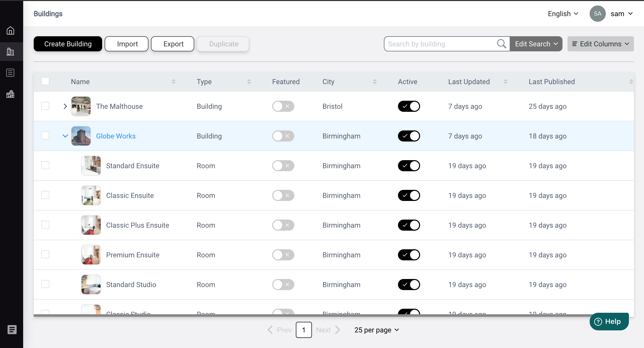
Task: Click the document icon at the bottom of the sidebar
Action: pos(12,329)
